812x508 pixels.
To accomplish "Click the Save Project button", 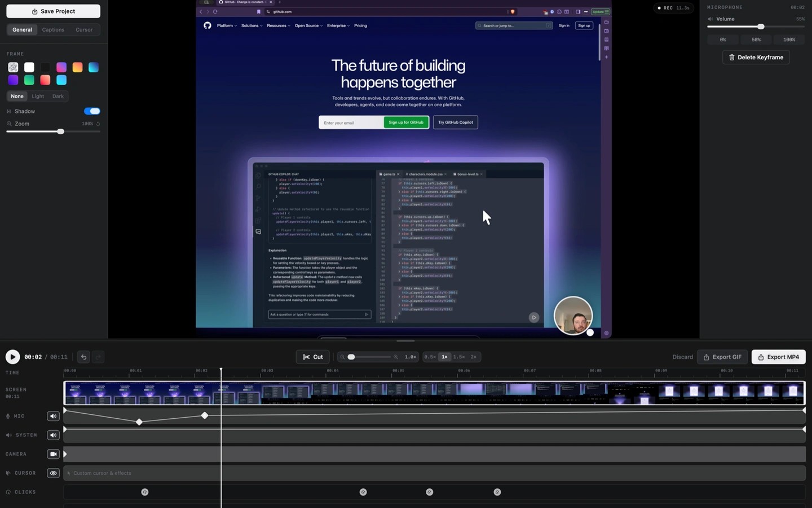I will 54,11.
